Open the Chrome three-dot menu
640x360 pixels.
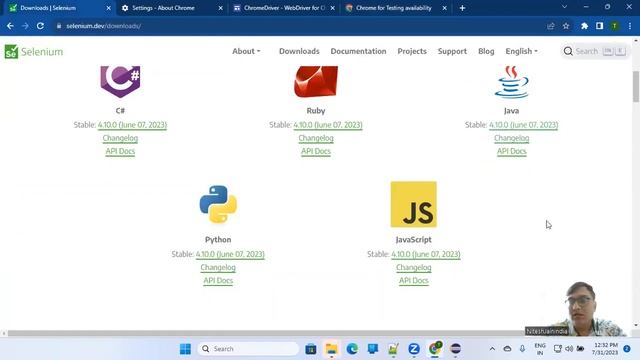[x=630, y=26]
